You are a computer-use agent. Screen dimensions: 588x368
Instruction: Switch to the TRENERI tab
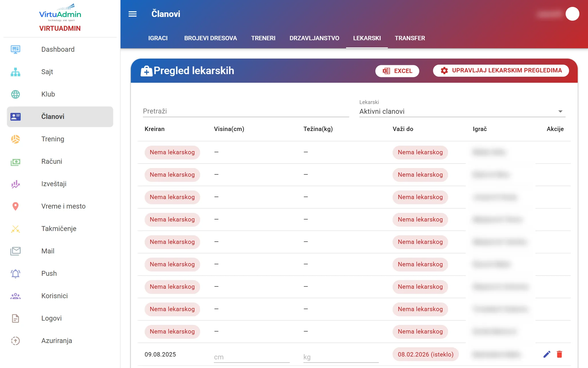[x=263, y=38]
